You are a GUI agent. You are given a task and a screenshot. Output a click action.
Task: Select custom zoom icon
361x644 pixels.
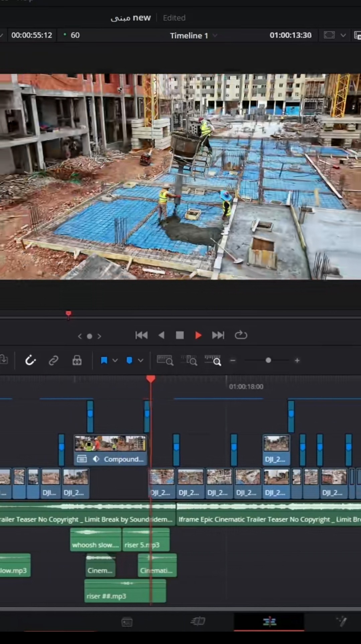[213, 360]
